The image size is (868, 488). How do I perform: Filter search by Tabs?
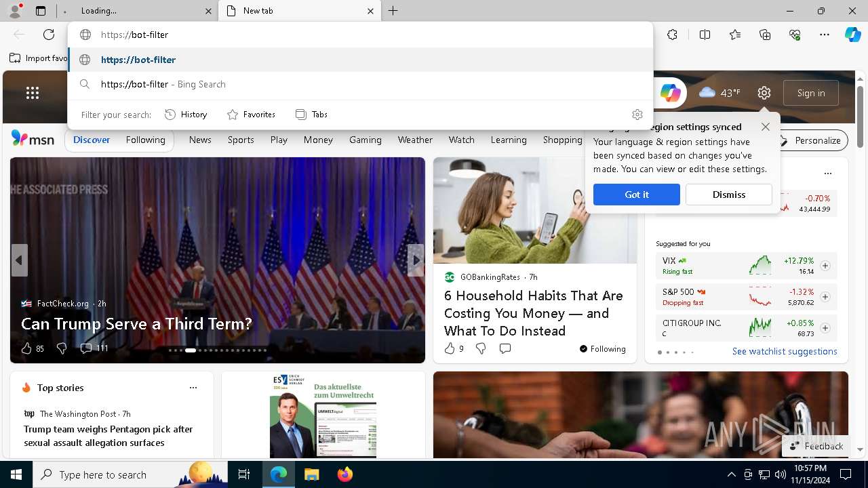312,115
